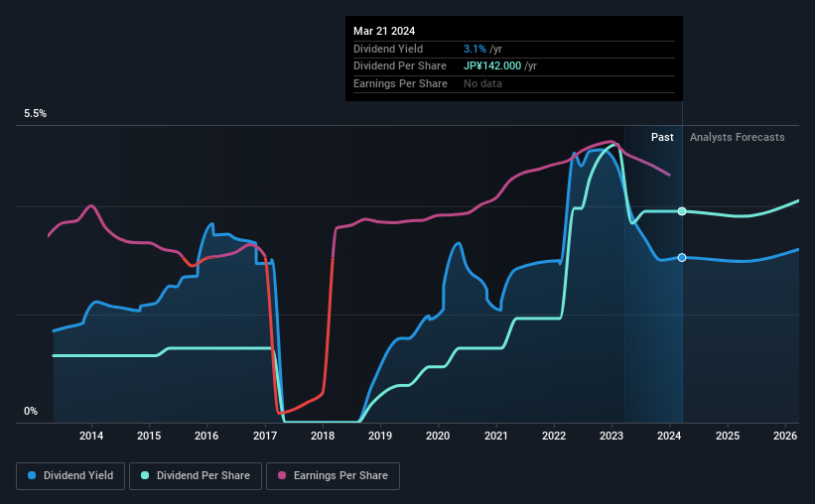Image resolution: width=815 pixels, height=504 pixels.
Task: Select the 2015 x-axis label
Action: 149,436
